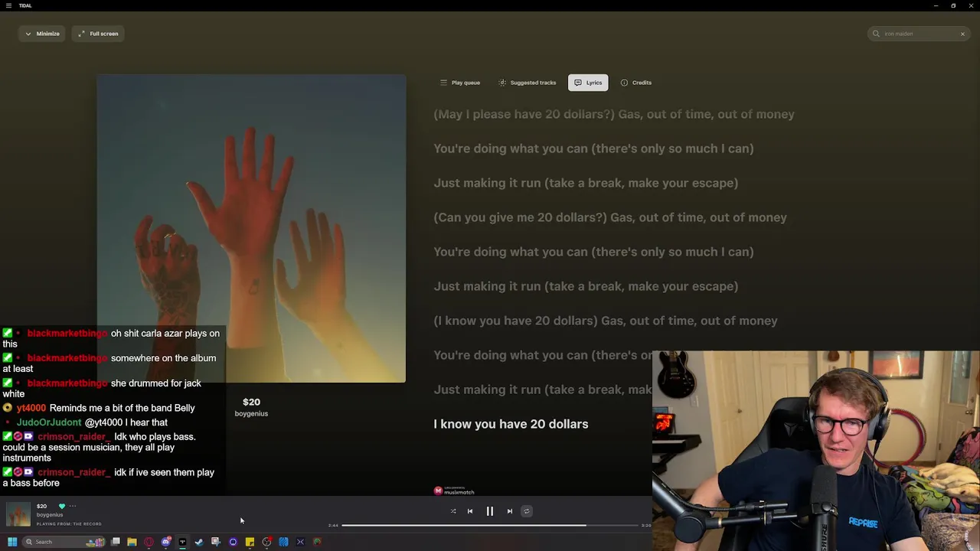Skip to the next track
This screenshot has width=980, height=551.
coord(510,511)
